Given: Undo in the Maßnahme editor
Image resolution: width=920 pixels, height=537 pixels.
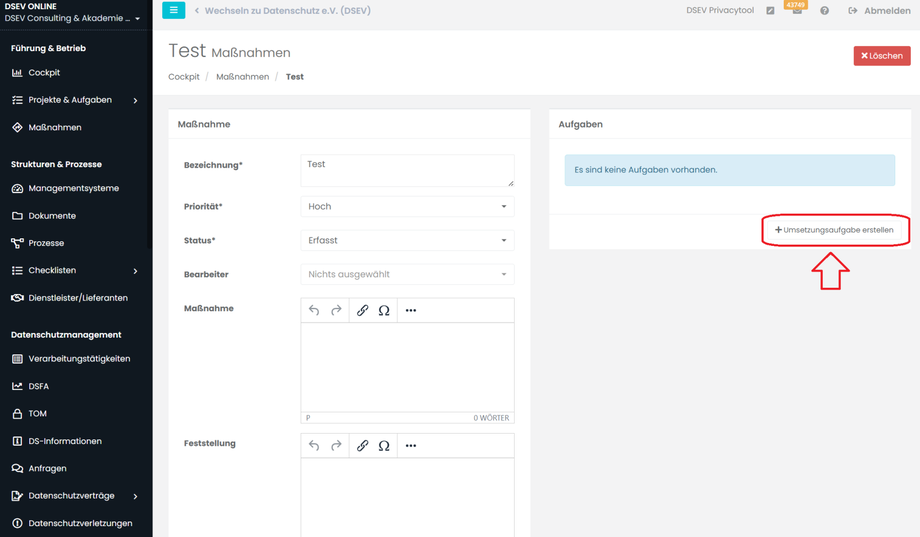Looking at the screenshot, I should tap(314, 310).
